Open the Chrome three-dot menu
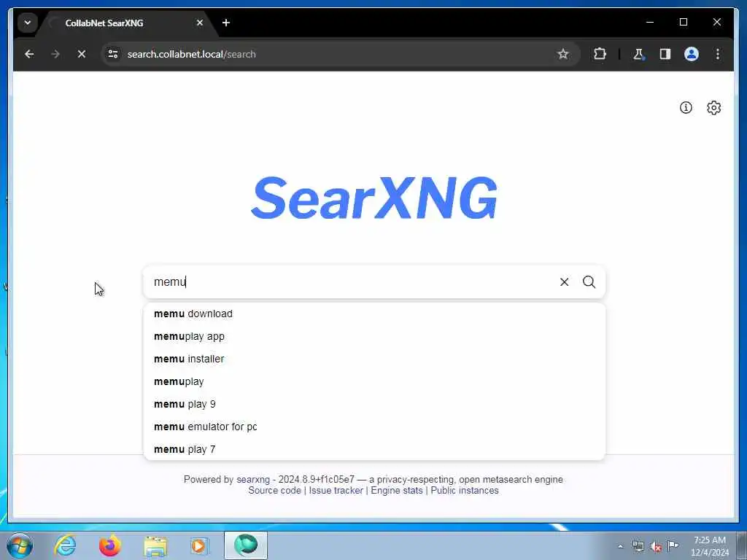Viewport: 747px width, 560px height. point(718,54)
